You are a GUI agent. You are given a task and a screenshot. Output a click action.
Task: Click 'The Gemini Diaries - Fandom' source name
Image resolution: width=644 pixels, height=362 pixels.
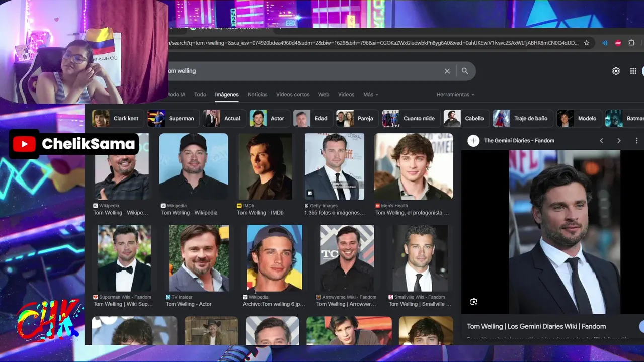click(x=519, y=141)
